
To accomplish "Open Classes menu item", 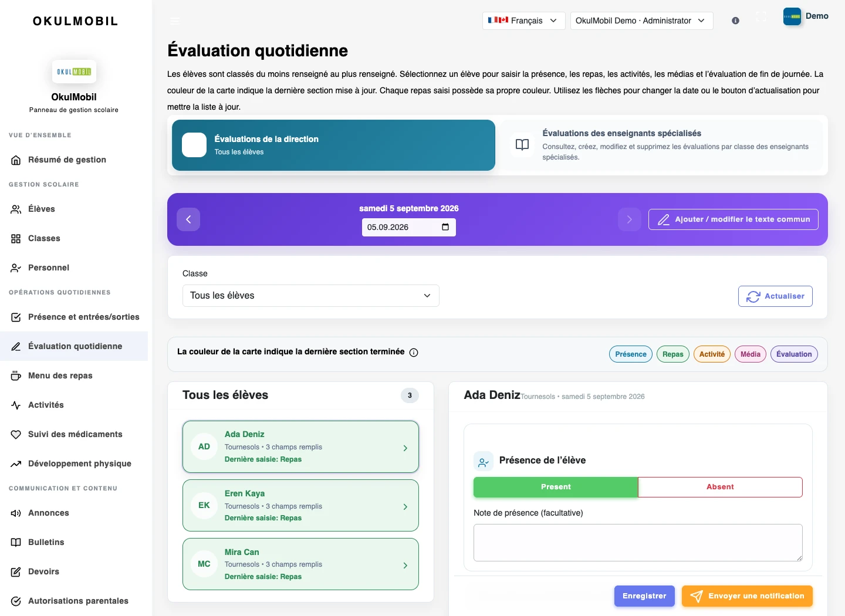I will [x=74, y=238].
